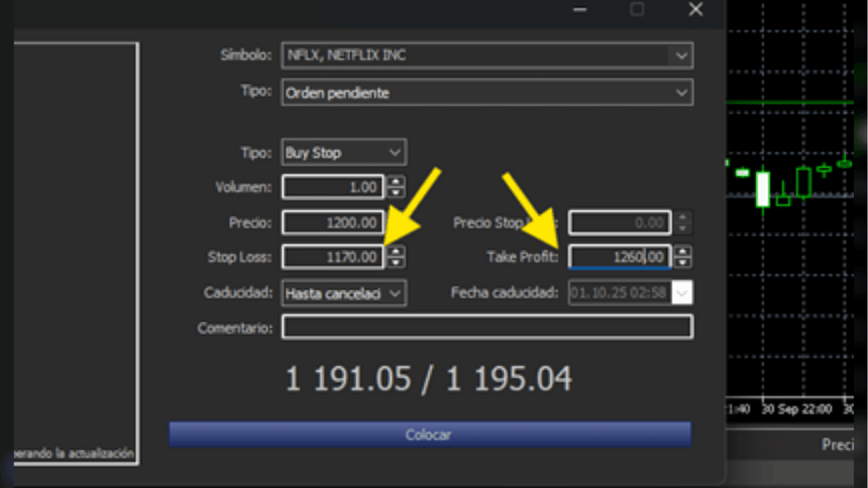Increase Stop Loss with the stepper arrow
The width and height of the screenshot is (868, 488).
pyautogui.click(x=395, y=253)
